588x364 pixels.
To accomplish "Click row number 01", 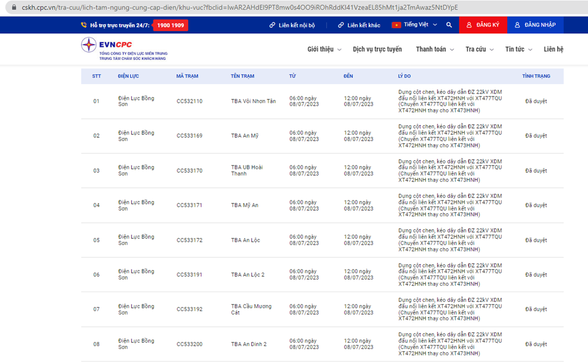I will tap(96, 101).
